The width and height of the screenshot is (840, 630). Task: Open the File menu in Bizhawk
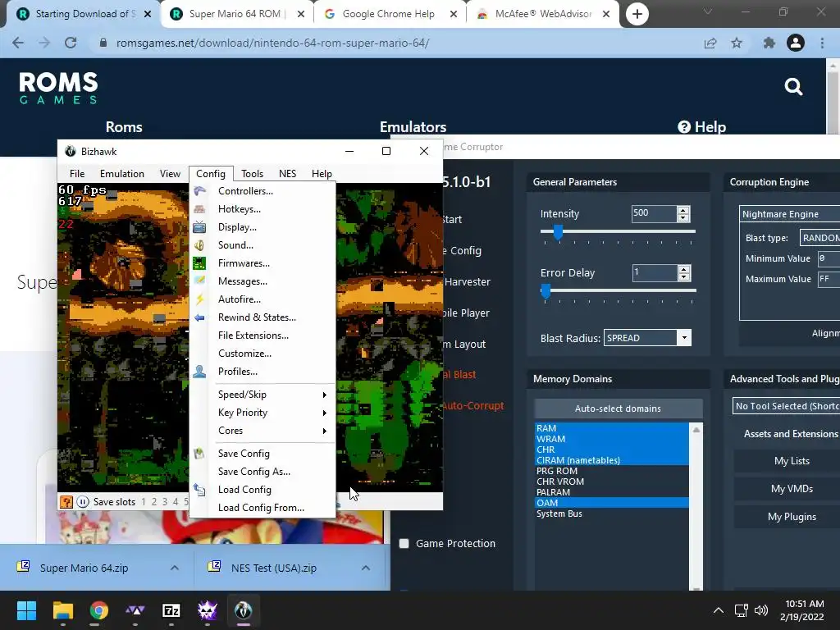point(77,174)
